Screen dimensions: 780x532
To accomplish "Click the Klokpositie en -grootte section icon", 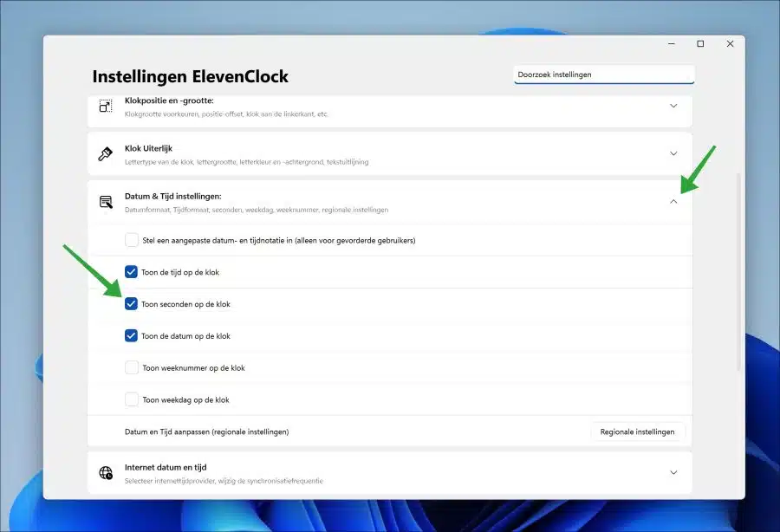I will (x=106, y=106).
